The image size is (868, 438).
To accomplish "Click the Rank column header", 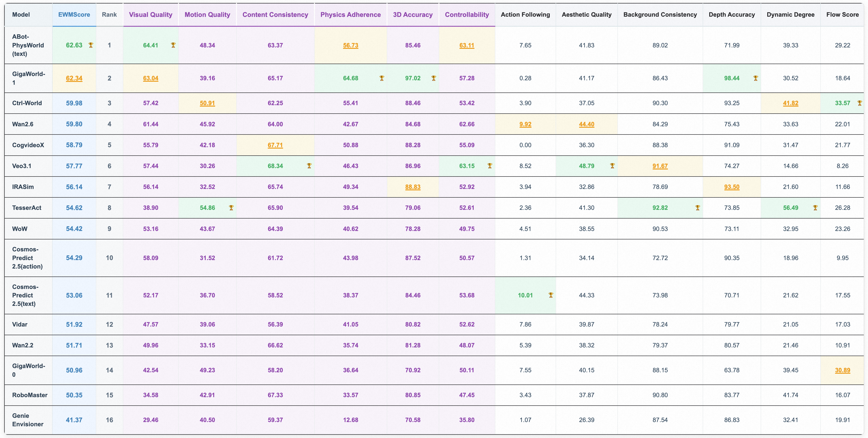I will pyautogui.click(x=109, y=15).
